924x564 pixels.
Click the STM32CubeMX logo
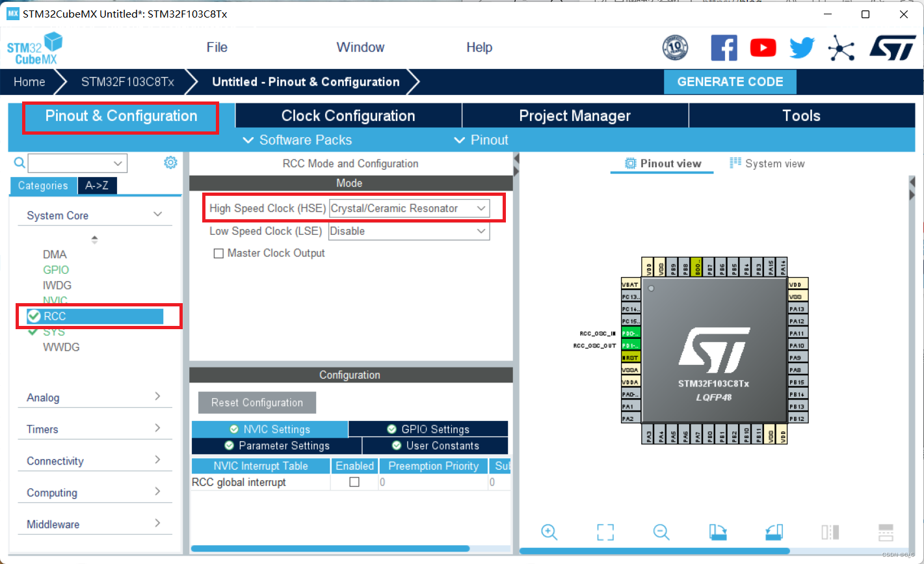[x=35, y=48]
